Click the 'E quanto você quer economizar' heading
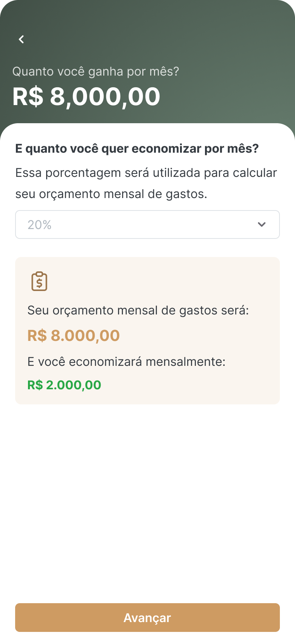The width and height of the screenshot is (295, 644). tap(137, 149)
